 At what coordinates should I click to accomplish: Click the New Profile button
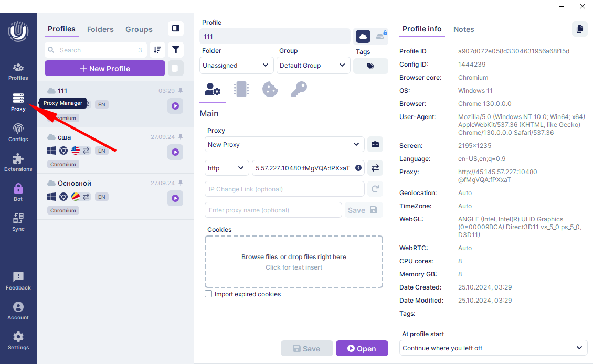click(x=104, y=68)
